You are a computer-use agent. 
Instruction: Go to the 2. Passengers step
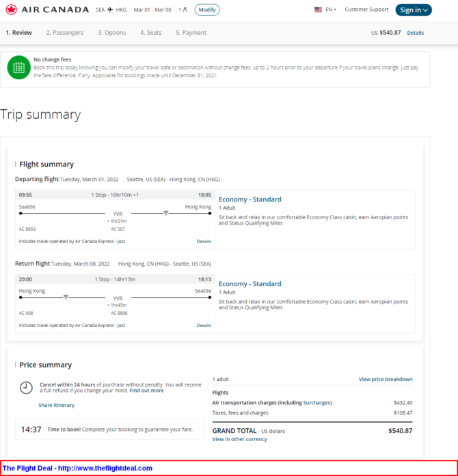tap(65, 33)
